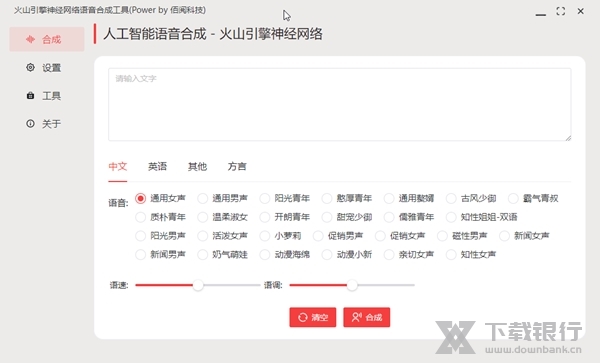Click the 语调 pitch slider handle
The image size is (600, 363).
tap(352, 285)
